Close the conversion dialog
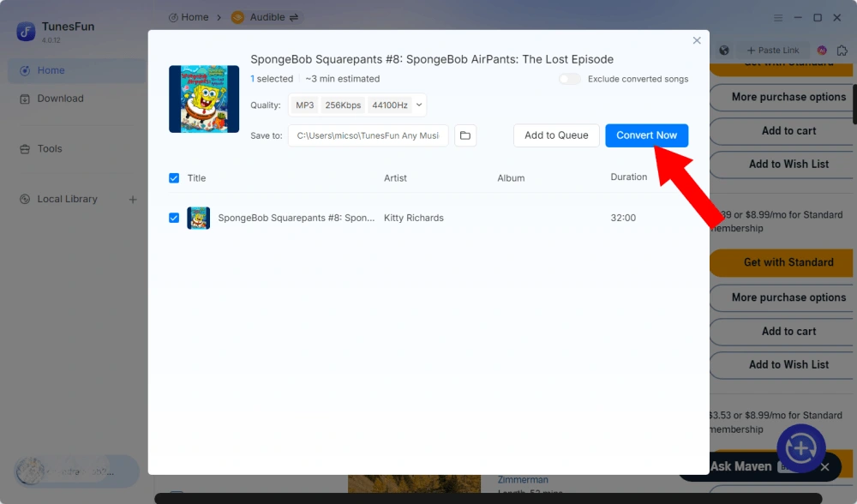This screenshot has width=857, height=504. [x=696, y=40]
